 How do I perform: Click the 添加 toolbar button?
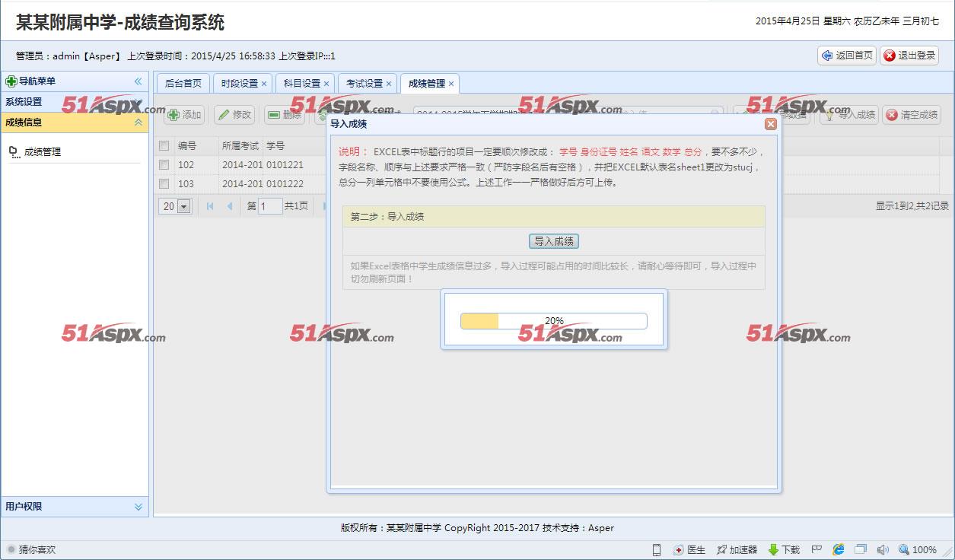(184, 115)
